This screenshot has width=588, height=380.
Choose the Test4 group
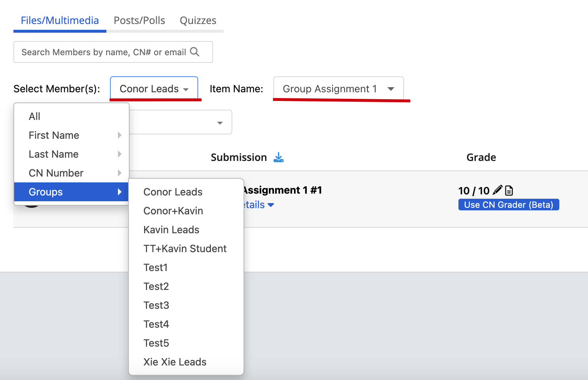click(186, 324)
